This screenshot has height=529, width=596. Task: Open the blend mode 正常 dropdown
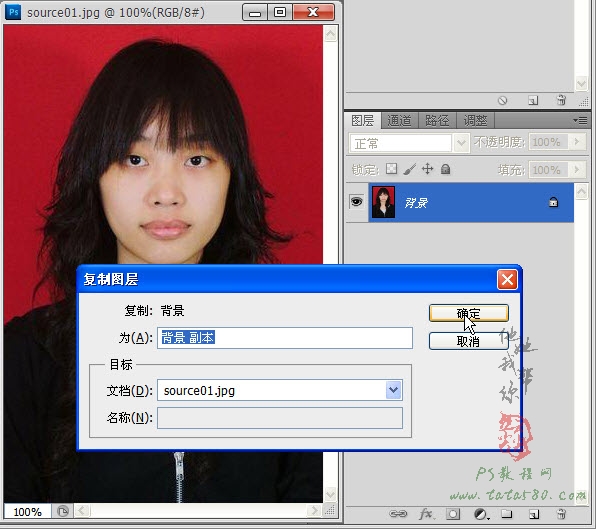(409, 143)
